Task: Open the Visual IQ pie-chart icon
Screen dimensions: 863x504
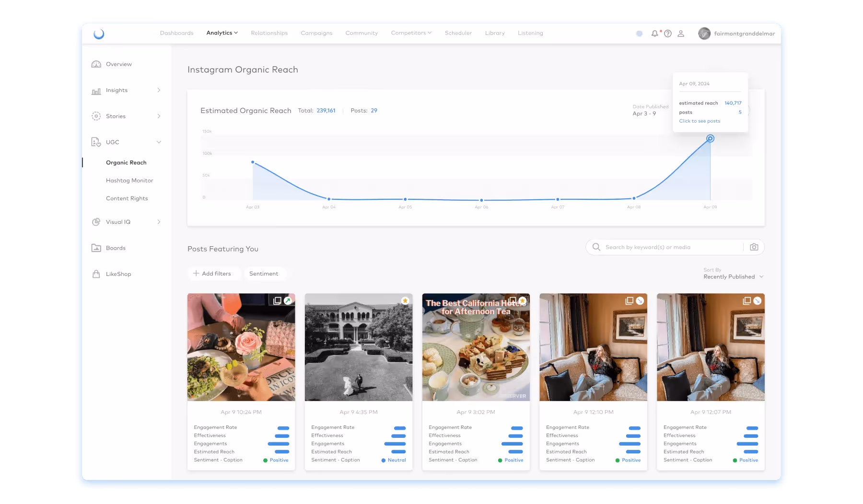Action: [95, 222]
